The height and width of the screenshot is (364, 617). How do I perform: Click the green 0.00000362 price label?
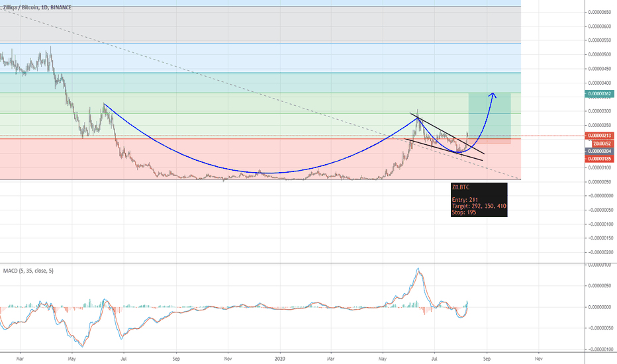tap(600, 94)
